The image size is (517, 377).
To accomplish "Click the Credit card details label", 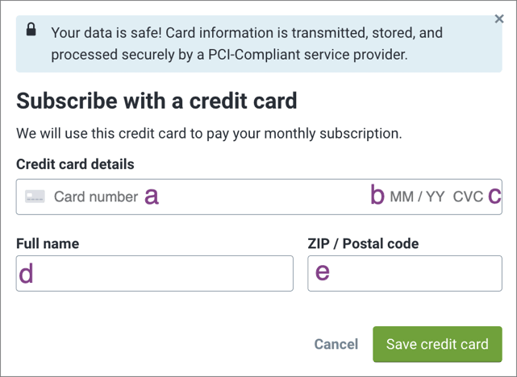I will [x=75, y=164].
